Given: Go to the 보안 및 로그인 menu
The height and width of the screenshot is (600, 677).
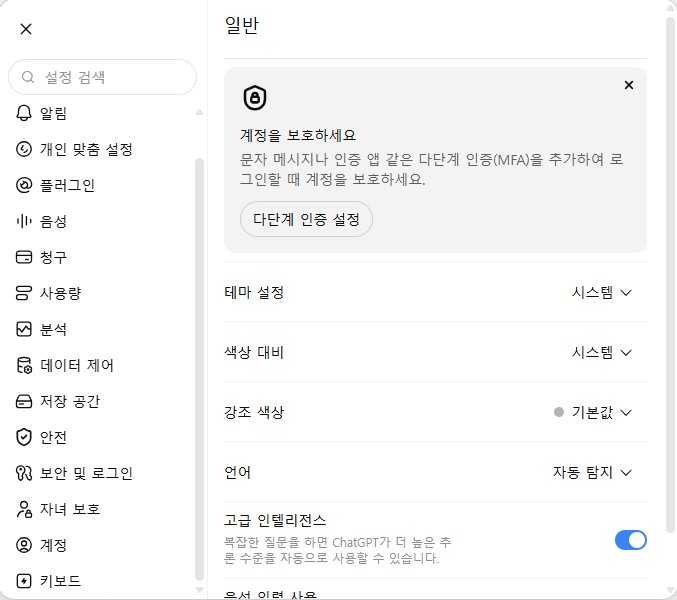Looking at the screenshot, I should [74, 473].
